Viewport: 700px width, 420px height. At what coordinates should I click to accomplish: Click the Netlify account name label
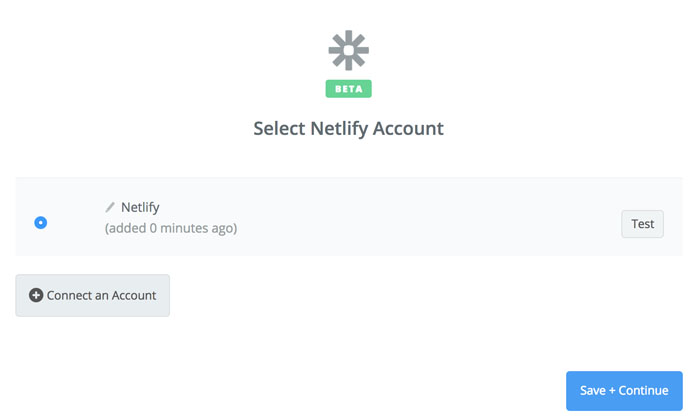(140, 208)
